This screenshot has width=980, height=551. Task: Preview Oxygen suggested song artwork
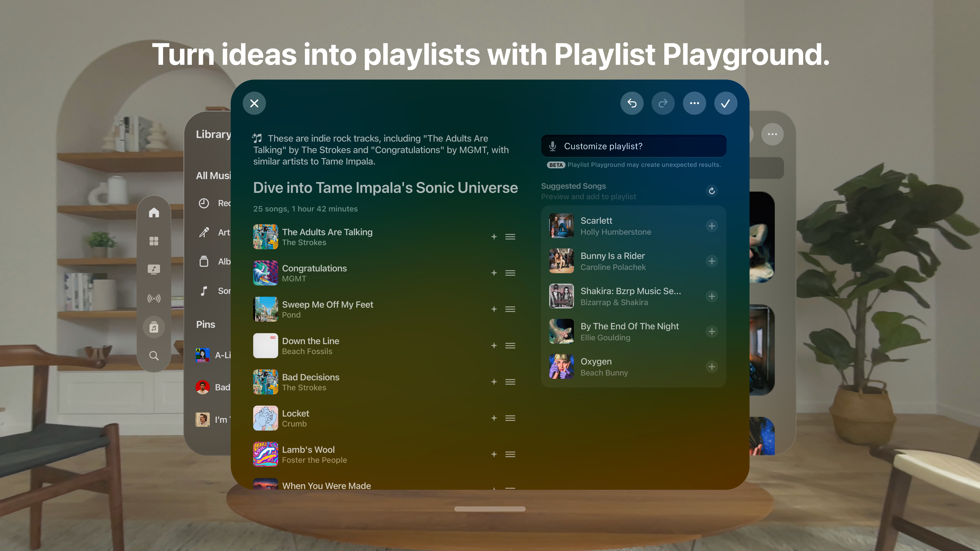pos(561,367)
